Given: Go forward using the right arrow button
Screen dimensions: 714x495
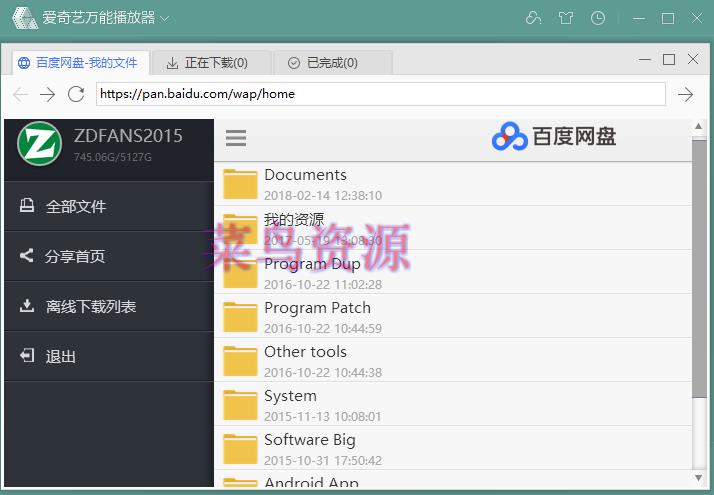Looking at the screenshot, I should (47, 94).
